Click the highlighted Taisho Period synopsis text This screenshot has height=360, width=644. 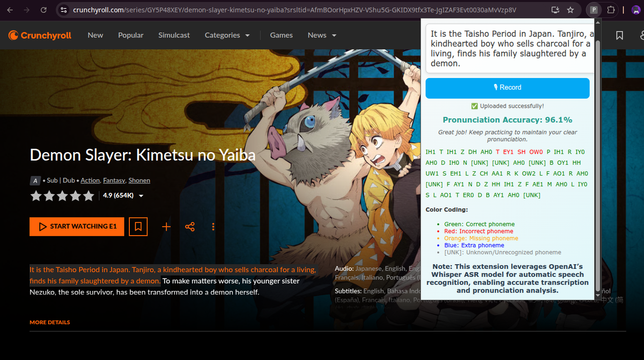tap(173, 275)
